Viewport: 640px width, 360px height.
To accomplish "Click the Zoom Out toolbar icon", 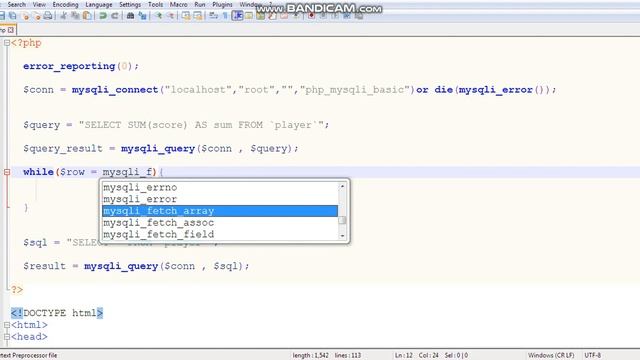I will coord(171,16).
